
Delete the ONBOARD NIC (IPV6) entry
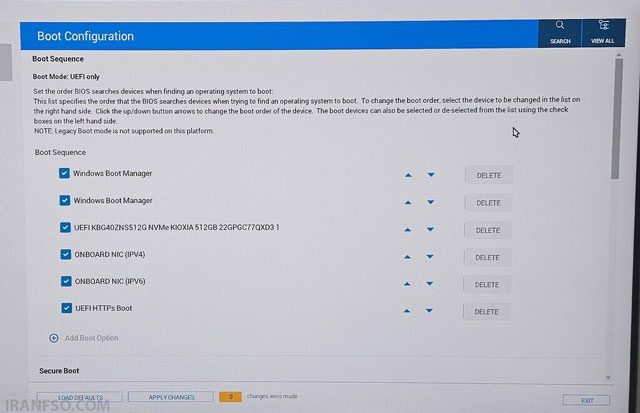coord(487,285)
